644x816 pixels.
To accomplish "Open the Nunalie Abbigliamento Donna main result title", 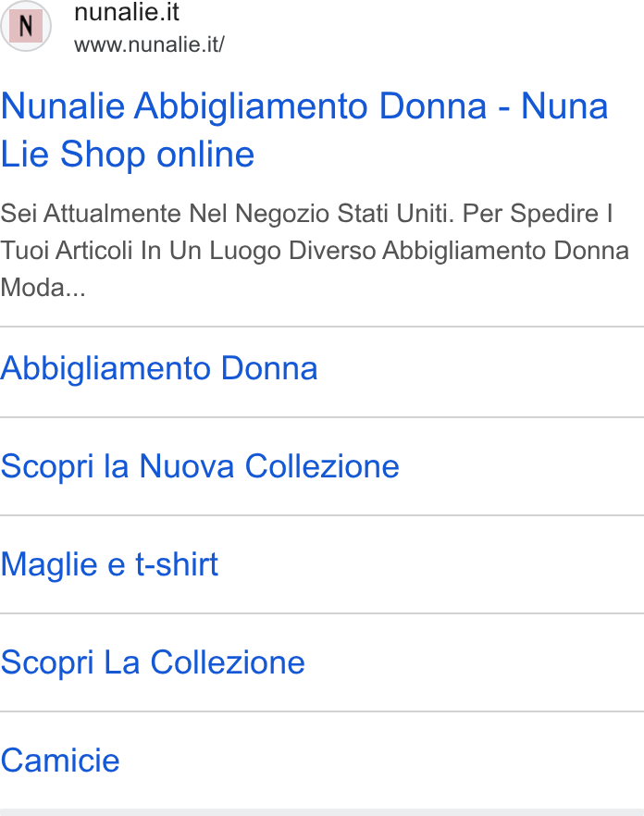I will [x=304, y=130].
